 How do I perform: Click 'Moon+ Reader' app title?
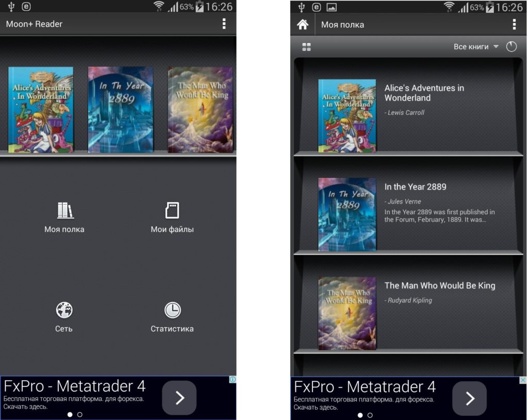pyautogui.click(x=34, y=24)
